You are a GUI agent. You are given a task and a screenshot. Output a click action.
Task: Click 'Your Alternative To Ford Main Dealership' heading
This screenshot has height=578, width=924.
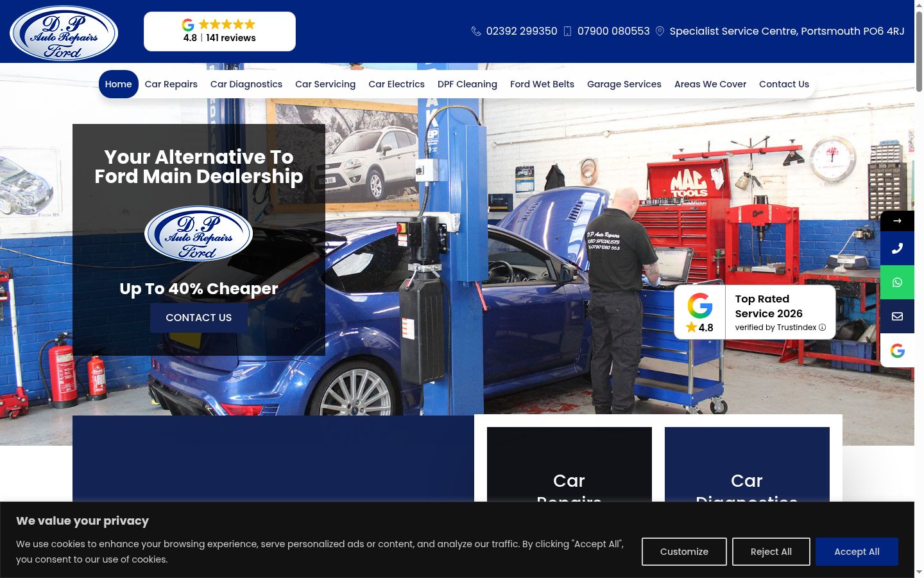point(199,167)
